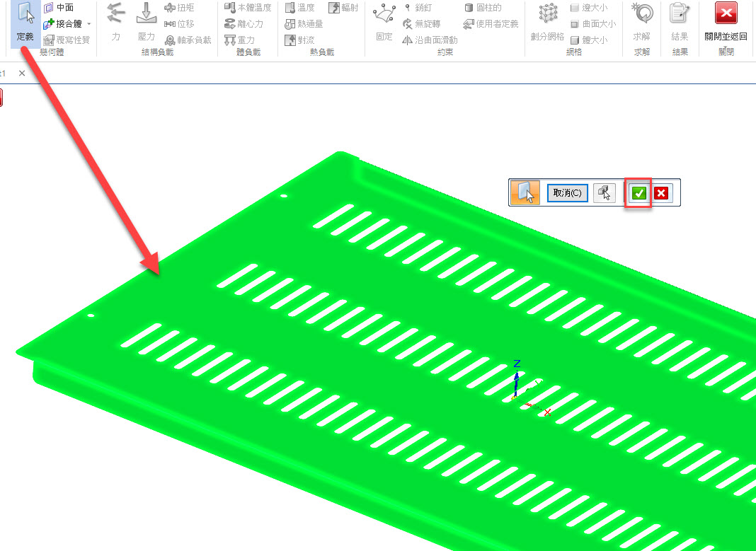Apply a 固定 fixed constraint
The height and width of the screenshot is (551, 756).
coord(384,22)
